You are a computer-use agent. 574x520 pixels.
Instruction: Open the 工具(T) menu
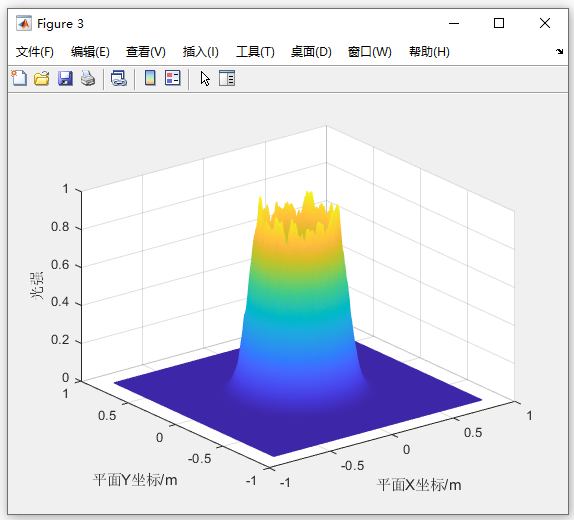(x=255, y=52)
